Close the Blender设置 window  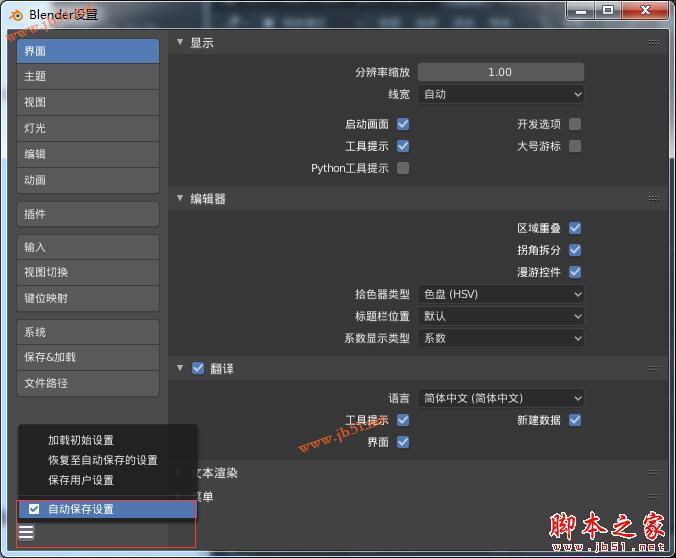tap(645, 10)
